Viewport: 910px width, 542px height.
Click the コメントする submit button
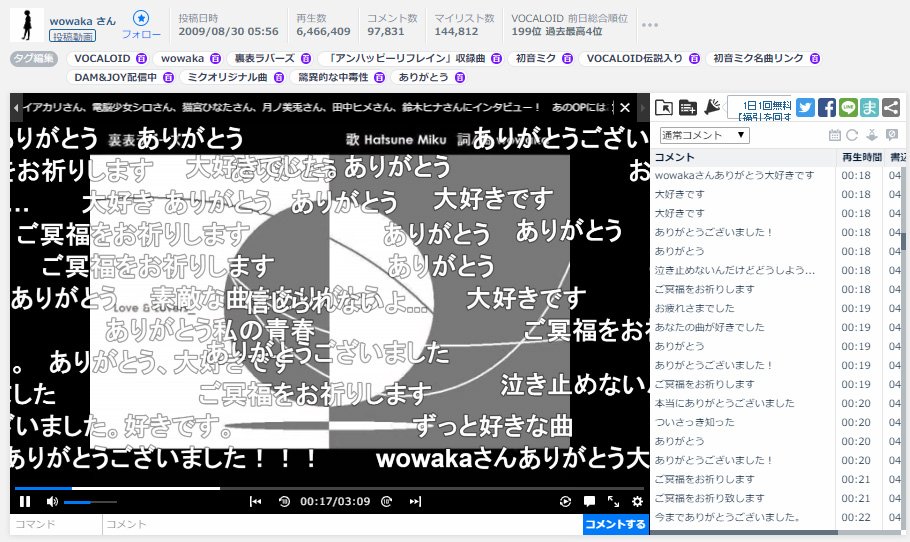(615, 524)
